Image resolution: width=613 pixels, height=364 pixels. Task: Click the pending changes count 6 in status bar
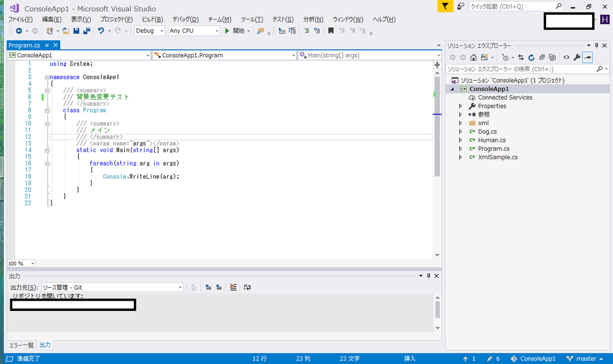click(493, 358)
